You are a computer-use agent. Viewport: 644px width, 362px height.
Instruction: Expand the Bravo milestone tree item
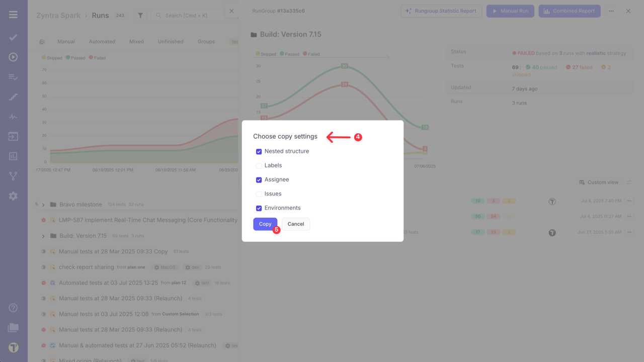point(43,204)
